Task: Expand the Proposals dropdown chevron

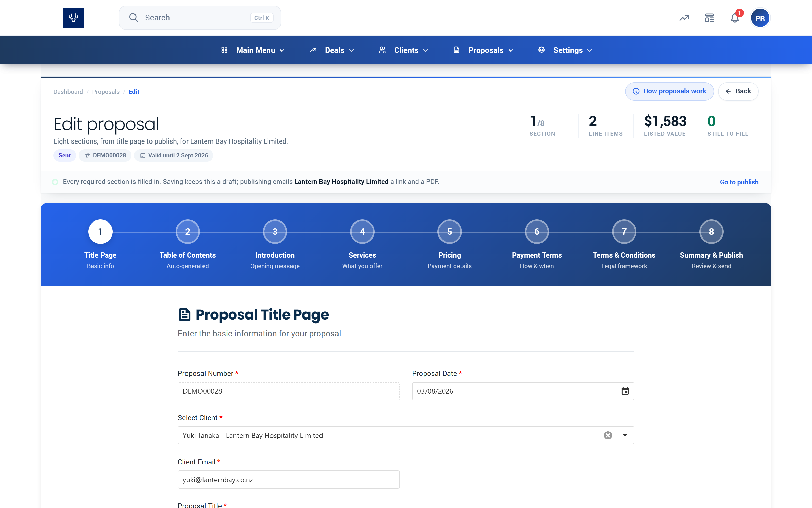Action: coord(511,50)
